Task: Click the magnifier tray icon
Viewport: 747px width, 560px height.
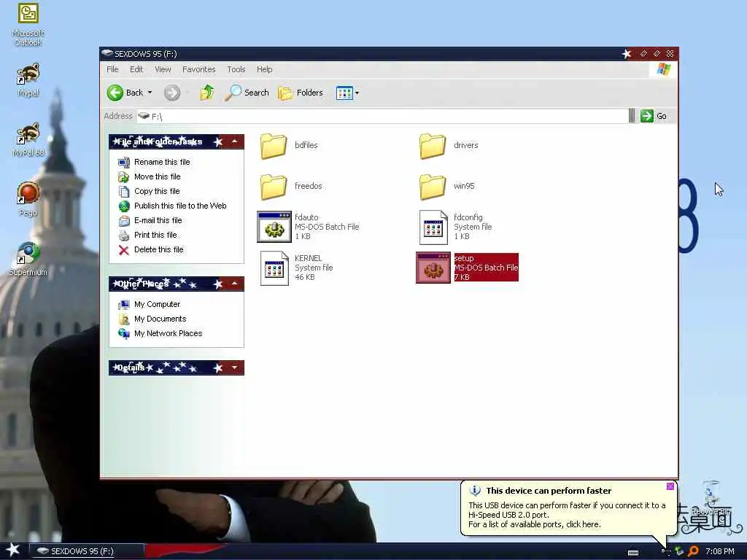Action: click(x=693, y=551)
